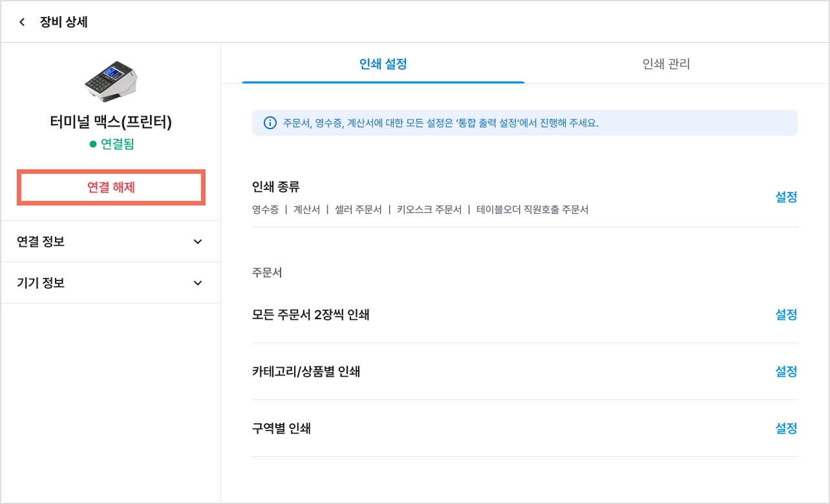830x504 pixels.
Task: Open the 연결 정보 section row
Action: tap(111, 242)
